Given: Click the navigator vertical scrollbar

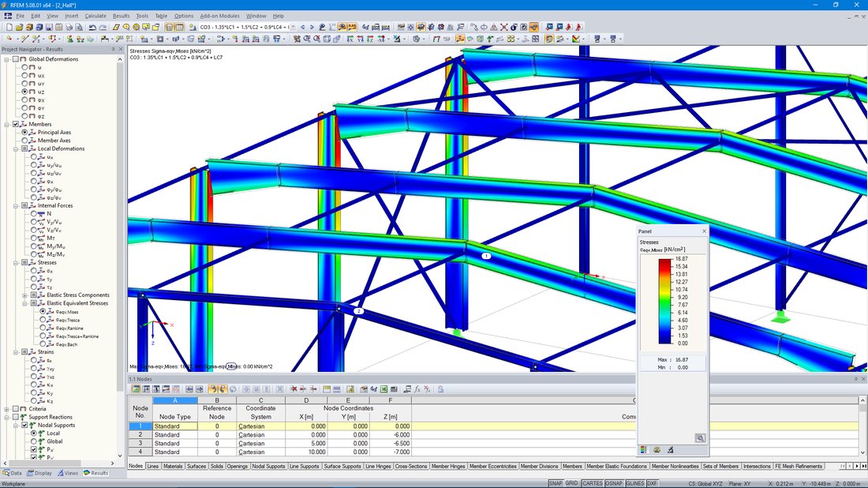Looking at the screenshot, I should (120, 227).
